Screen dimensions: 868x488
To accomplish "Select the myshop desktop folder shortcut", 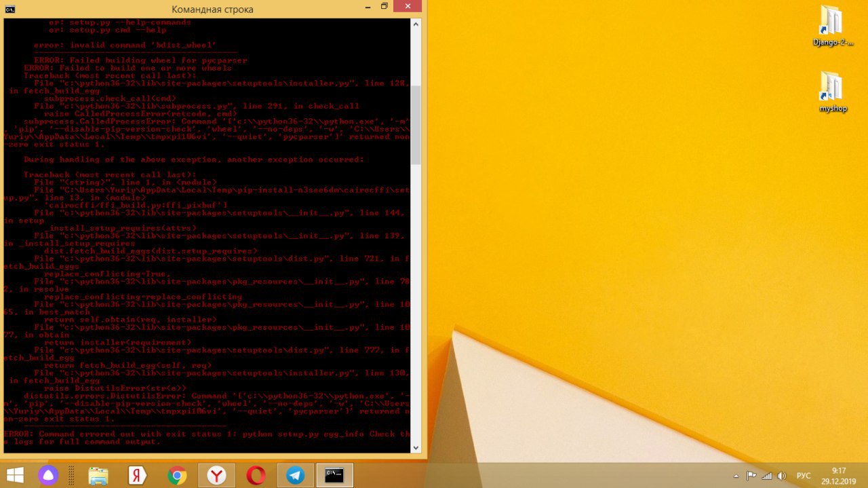I will (x=832, y=92).
